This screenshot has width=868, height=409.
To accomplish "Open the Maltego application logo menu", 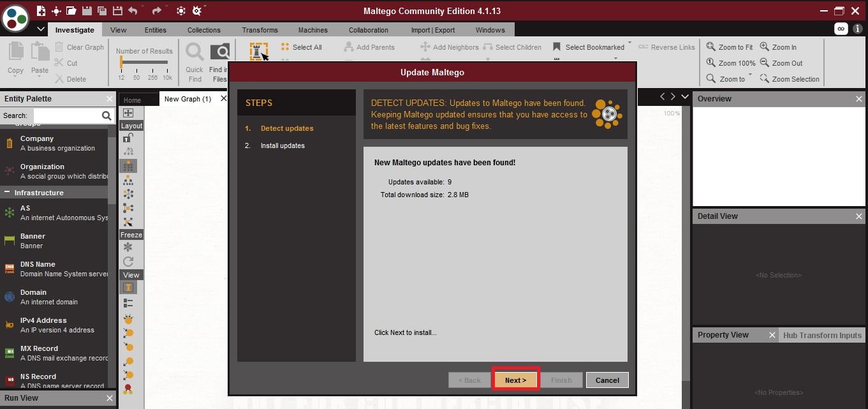I will click(x=15, y=18).
